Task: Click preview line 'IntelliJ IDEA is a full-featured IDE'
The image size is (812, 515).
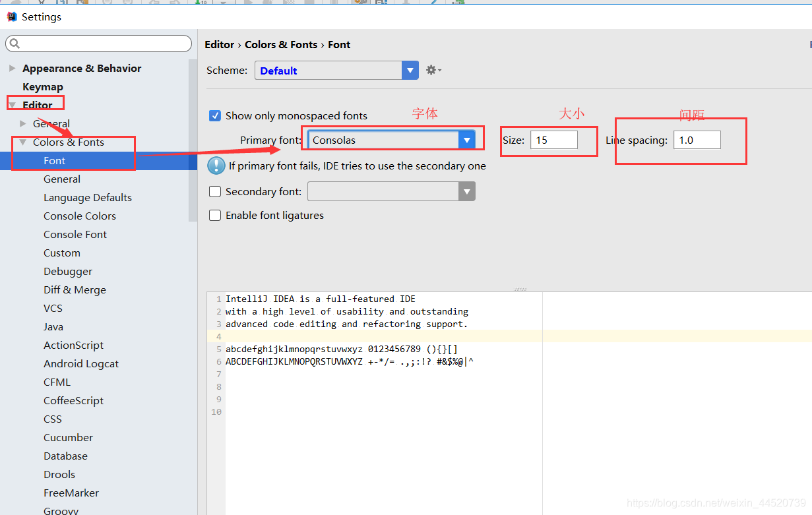Action: pos(321,299)
